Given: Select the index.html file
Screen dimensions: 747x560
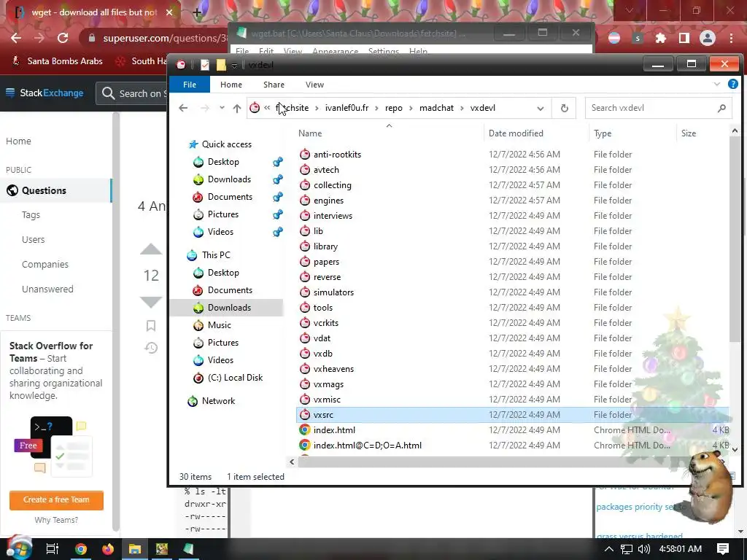Looking at the screenshot, I should point(334,430).
